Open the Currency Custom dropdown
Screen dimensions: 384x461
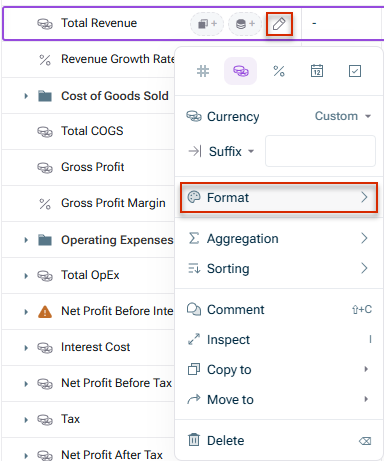coord(343,116)
